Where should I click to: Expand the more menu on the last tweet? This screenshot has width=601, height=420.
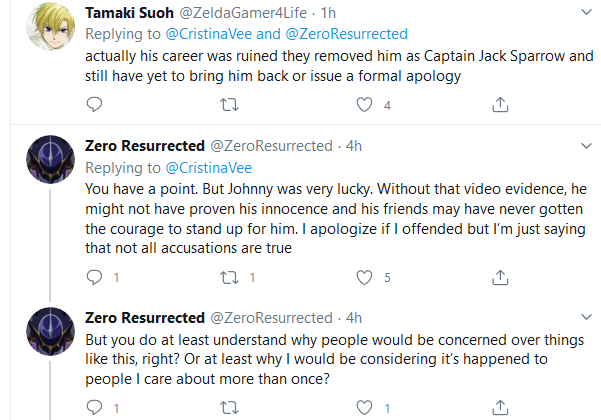[x=586, y=317]
